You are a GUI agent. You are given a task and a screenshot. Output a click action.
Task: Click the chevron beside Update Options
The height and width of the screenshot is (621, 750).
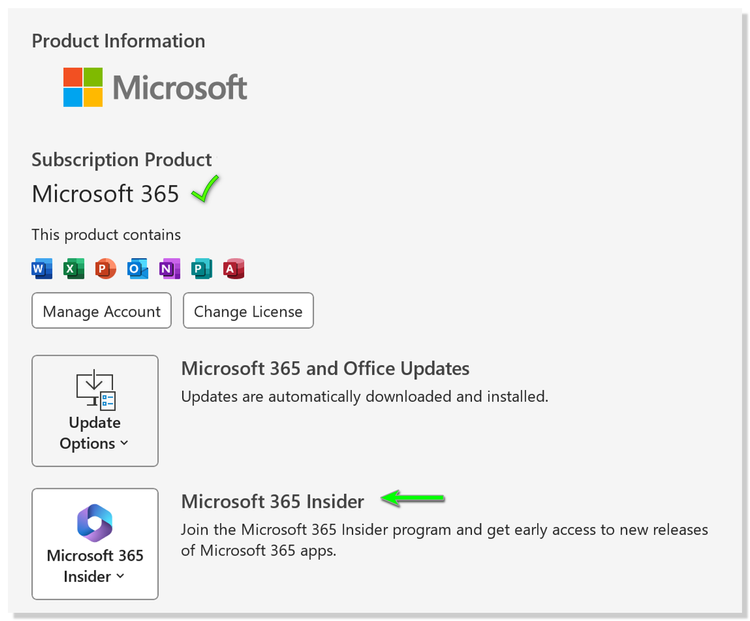124,444
